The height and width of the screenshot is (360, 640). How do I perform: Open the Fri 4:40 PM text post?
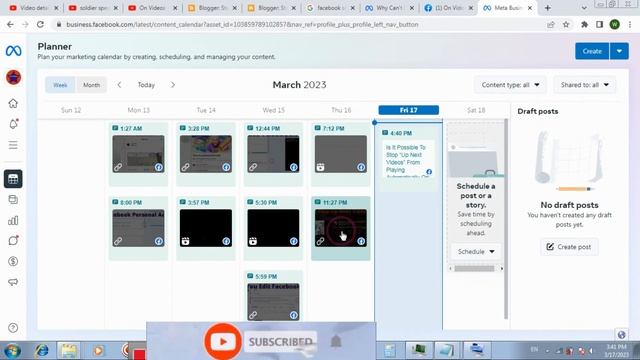pyautogui.click(x=408, y=159)
